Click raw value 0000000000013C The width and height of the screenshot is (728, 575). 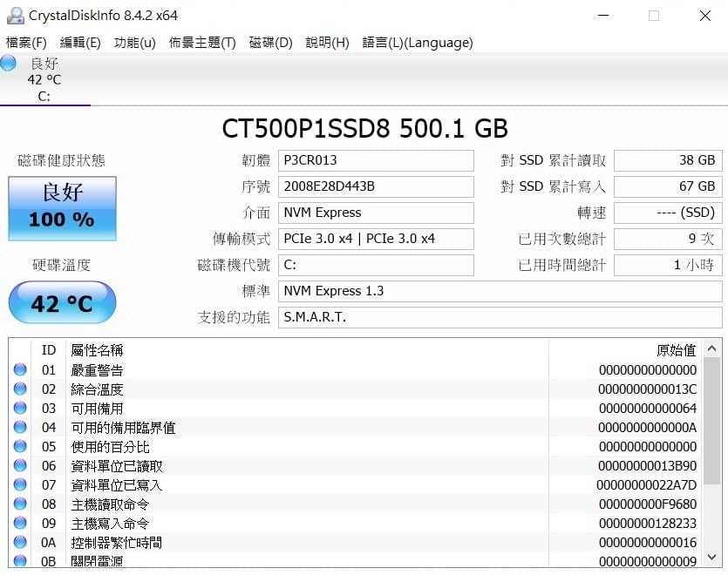pyautogui.click(x=647, y=389)
